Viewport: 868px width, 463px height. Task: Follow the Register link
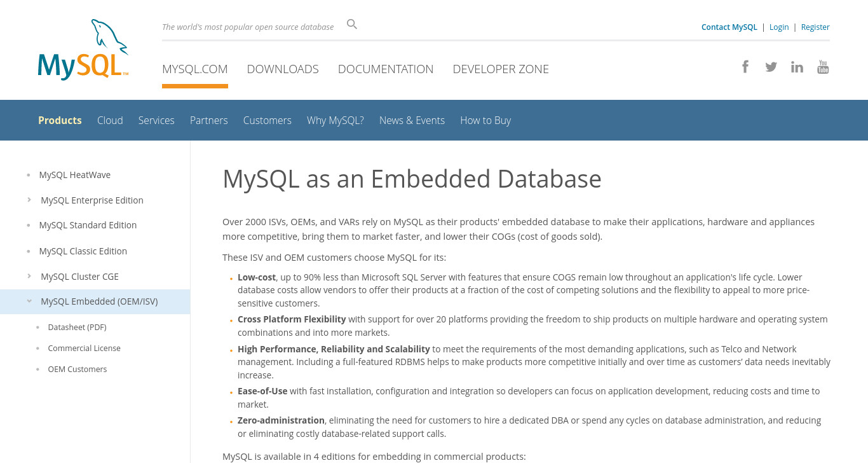[815, 27]
